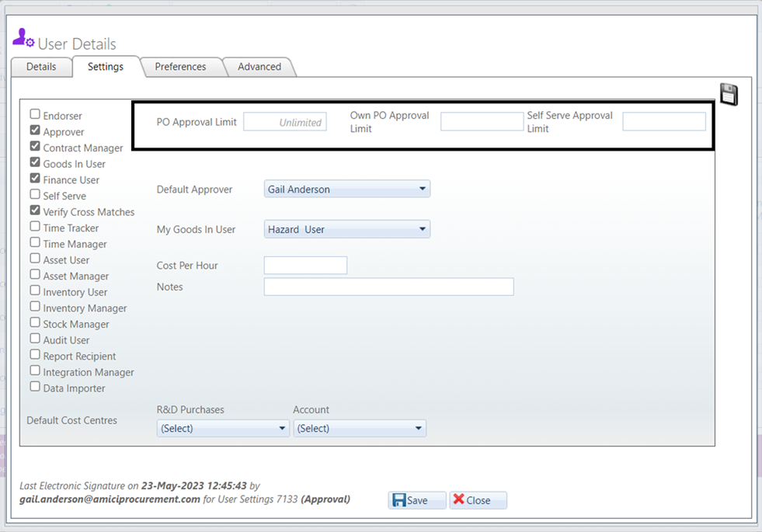Click the User Details profile icon
The width and height of the screenshot is (762, 532).
click(x=21, y=37)
